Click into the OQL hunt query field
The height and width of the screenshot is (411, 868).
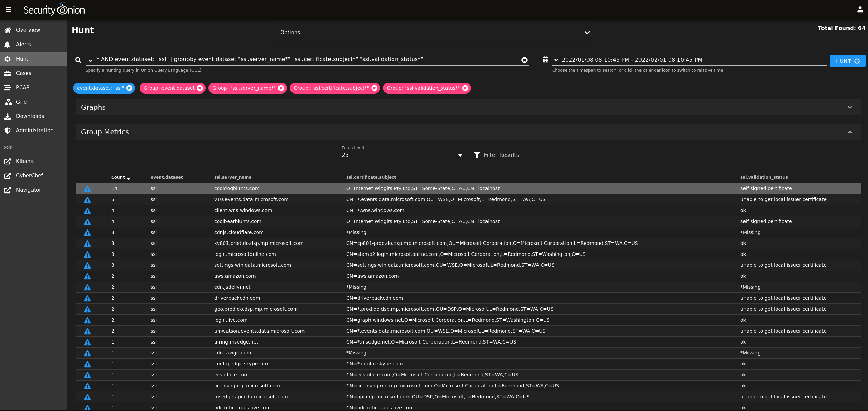point(306,59)
